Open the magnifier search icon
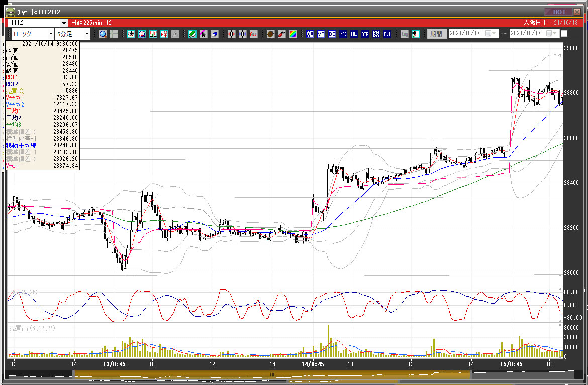 coord(103,34)
